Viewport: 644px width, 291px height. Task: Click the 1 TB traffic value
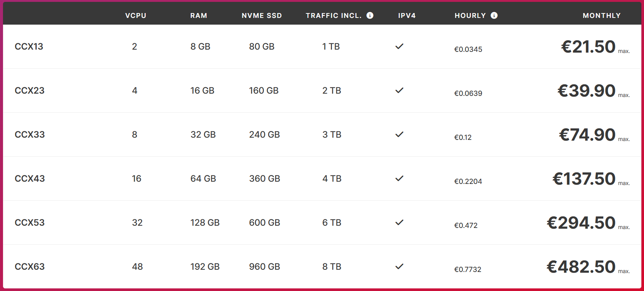click(331, 47)
